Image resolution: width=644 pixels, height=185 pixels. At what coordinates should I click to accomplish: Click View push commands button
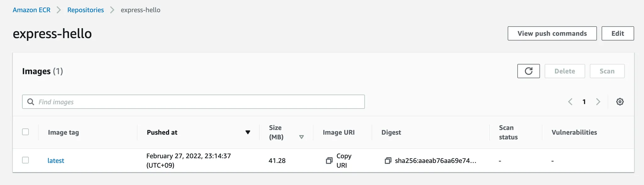coord(552,33)
